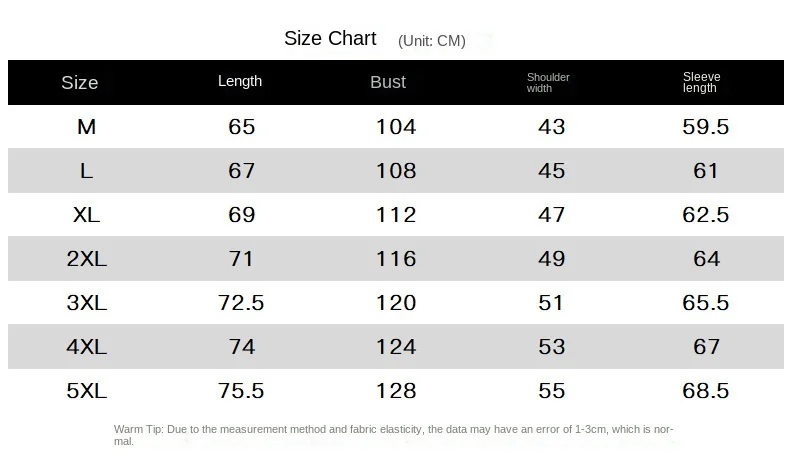This screenshot has width=790, height=474.
Task: Click the Size column header
Action: [x=80, y=82]
